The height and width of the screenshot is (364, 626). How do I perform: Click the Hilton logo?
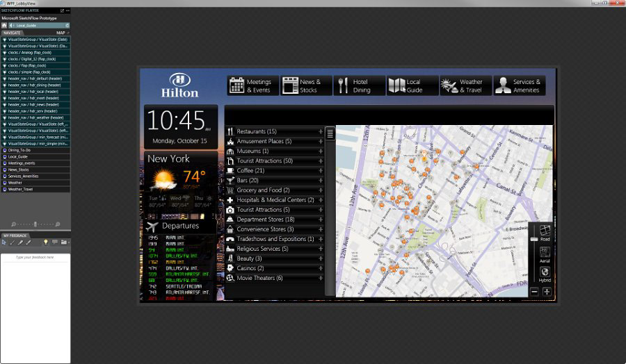coord(179,85)
